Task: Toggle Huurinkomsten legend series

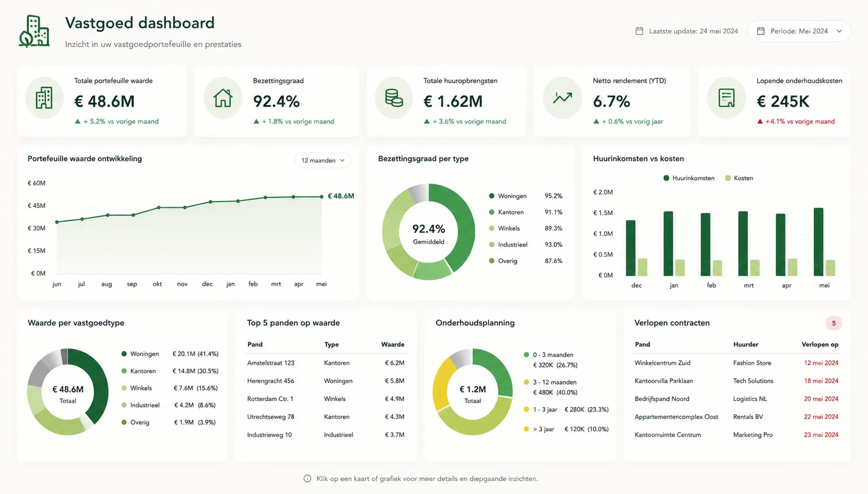Action: coord(689,178)
